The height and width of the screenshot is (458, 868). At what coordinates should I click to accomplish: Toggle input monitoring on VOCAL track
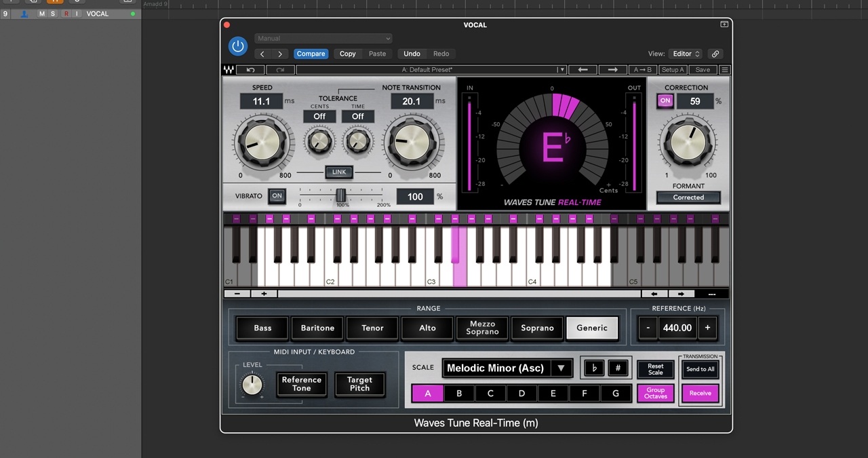click(x=77, y=14)
